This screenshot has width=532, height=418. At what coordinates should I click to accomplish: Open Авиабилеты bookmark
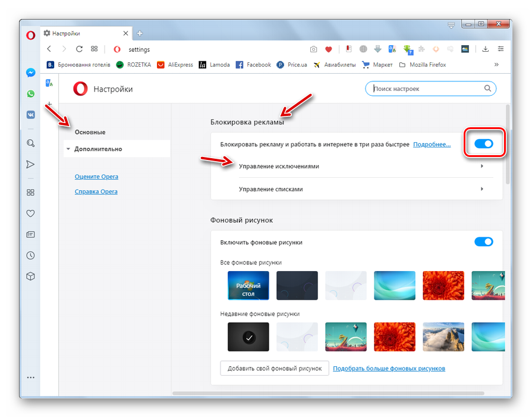335,64
